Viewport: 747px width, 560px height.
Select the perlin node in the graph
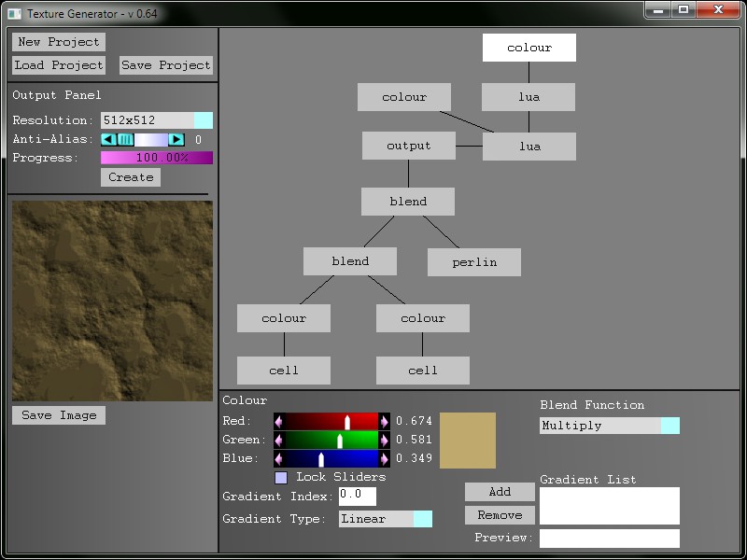click(473, 261)
